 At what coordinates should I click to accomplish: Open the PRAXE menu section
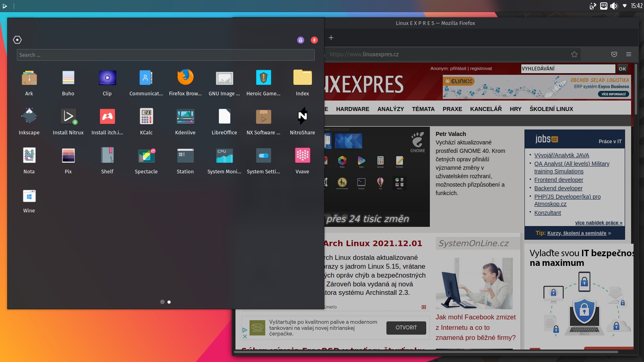tap(452, 109)
